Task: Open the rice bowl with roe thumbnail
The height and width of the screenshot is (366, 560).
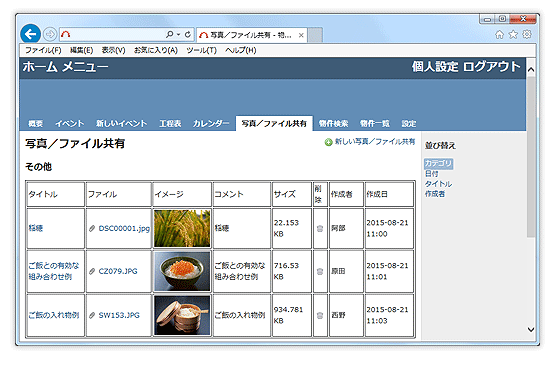Action: [182, 271]
